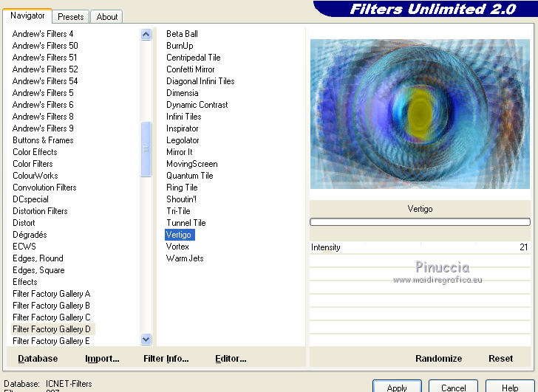Select Filter Factory Gallery B

click(51, 306)
